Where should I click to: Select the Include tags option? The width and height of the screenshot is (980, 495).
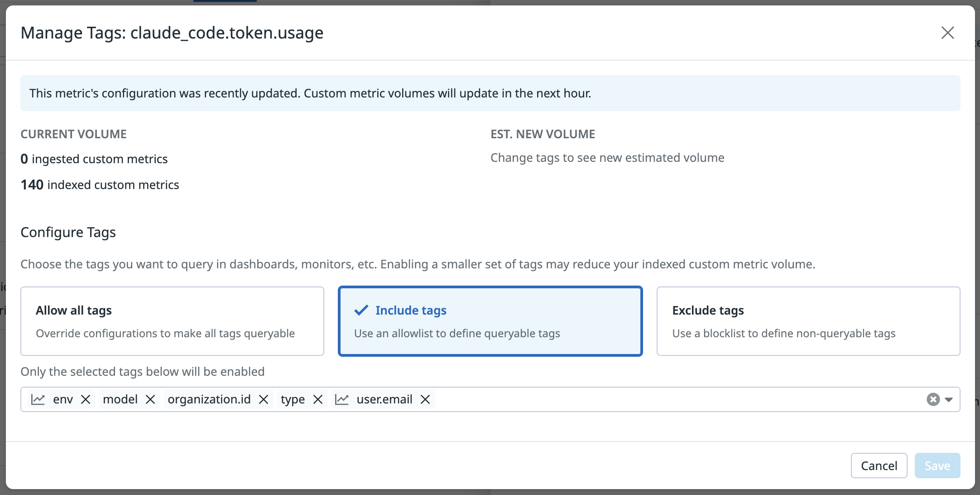(x=490, y=321)
